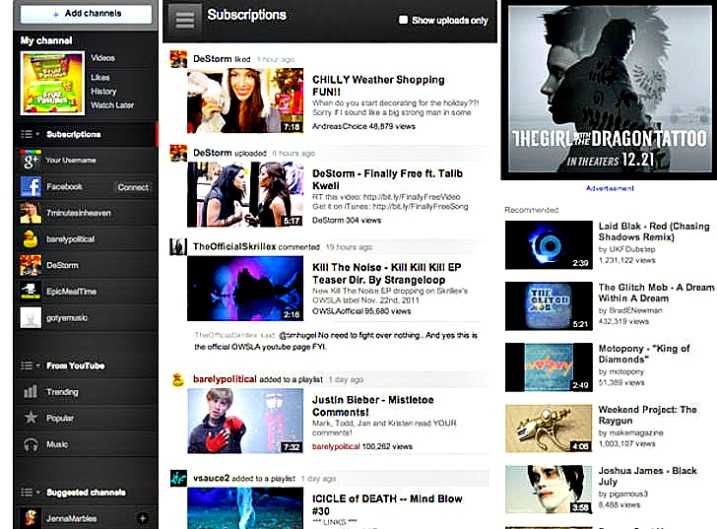The height and width of the screenshot is (529, 717).
Task: Toggle the Show uploads only checkbox
Action: [403, 20]
